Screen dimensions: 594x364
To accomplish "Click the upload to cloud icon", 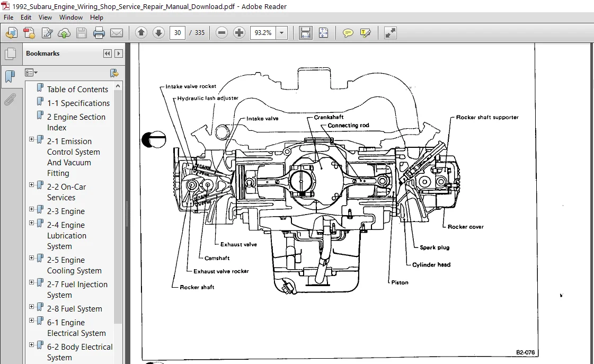I will [x=64, y=33].
